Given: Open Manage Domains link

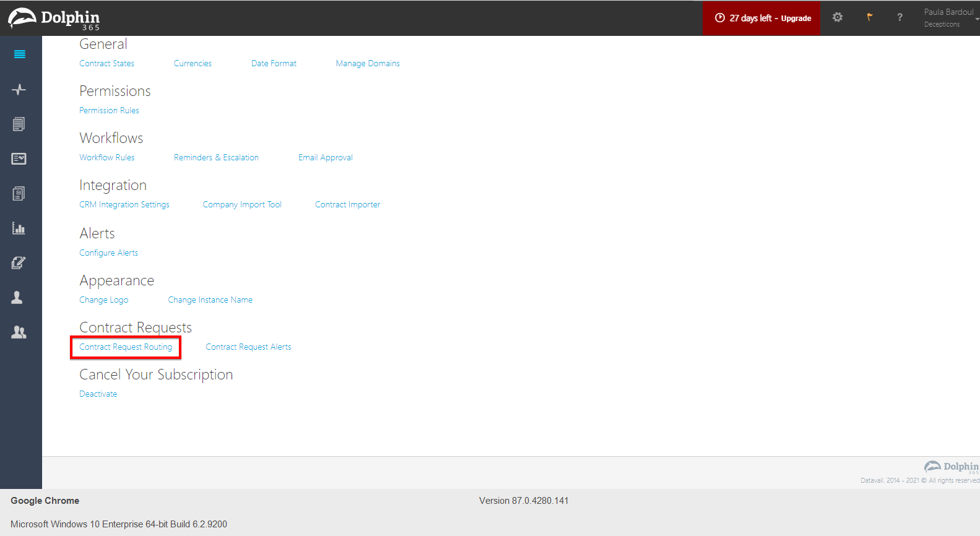Looking at the screenshot, I should tap(368, 63).
